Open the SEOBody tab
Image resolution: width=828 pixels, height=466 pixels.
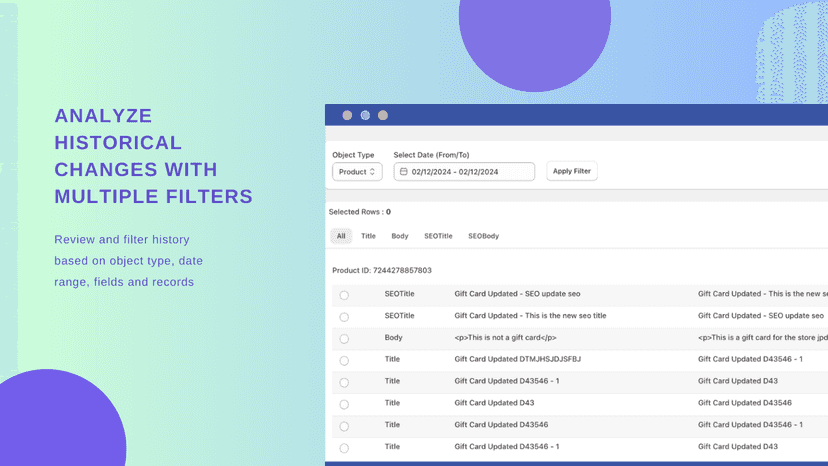483,236
